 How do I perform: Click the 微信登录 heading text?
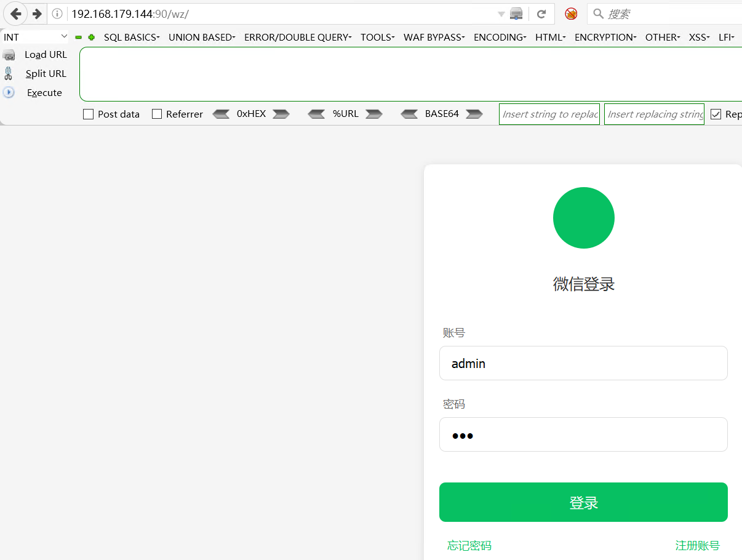tap(584, 284)
